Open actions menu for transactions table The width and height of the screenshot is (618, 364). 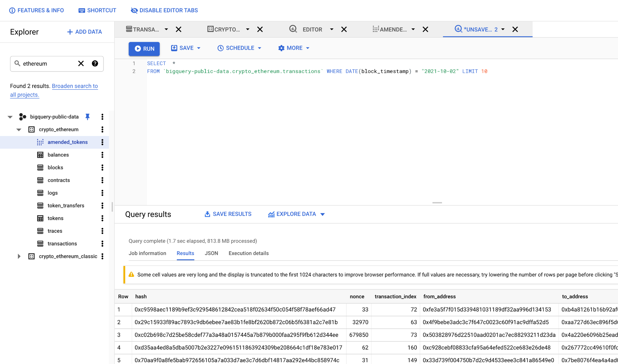tap(102, 243)
